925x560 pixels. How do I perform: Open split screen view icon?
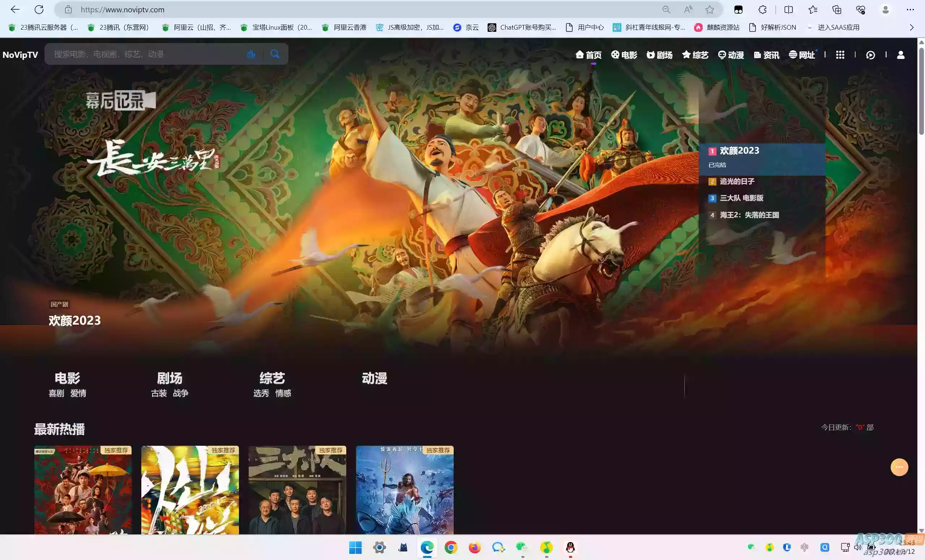(789, 10)
